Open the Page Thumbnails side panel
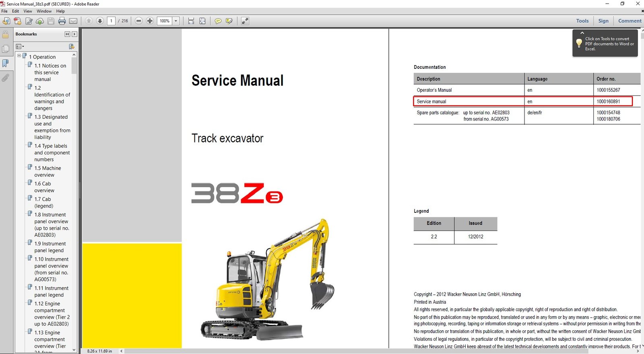The image size is (644, 354). (x=6, y=49)
